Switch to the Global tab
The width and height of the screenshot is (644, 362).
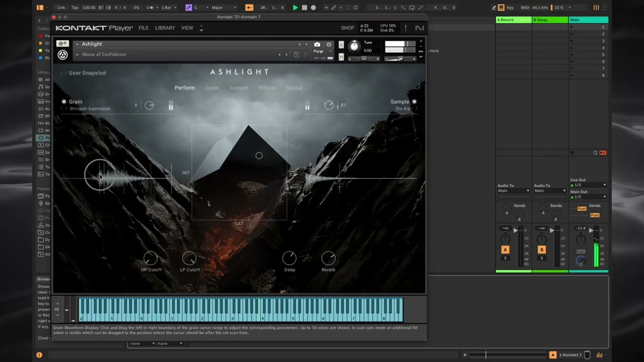(295, 88)
